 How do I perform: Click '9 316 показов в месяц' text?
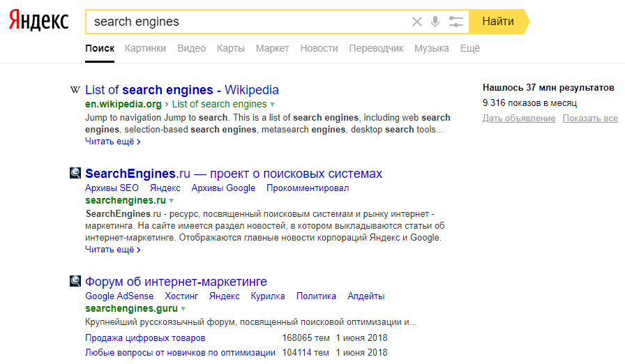(529, 103)
